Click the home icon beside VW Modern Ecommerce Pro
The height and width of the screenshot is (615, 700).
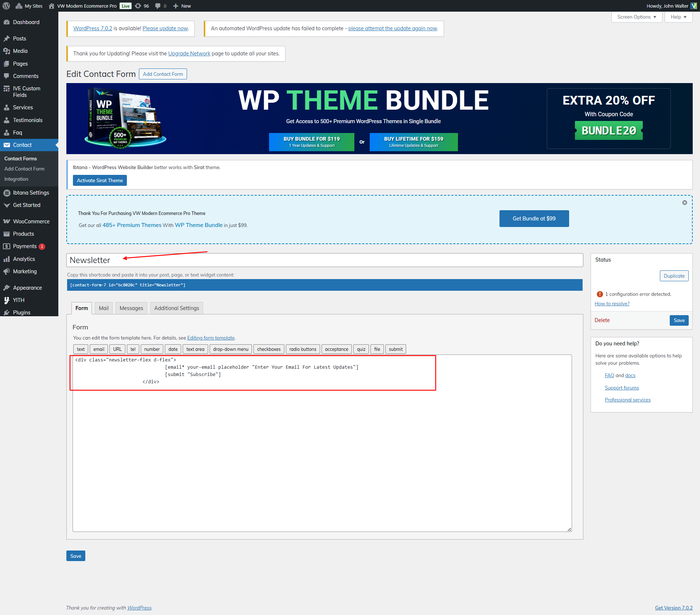pyautogui.click(x=51, y=6)
